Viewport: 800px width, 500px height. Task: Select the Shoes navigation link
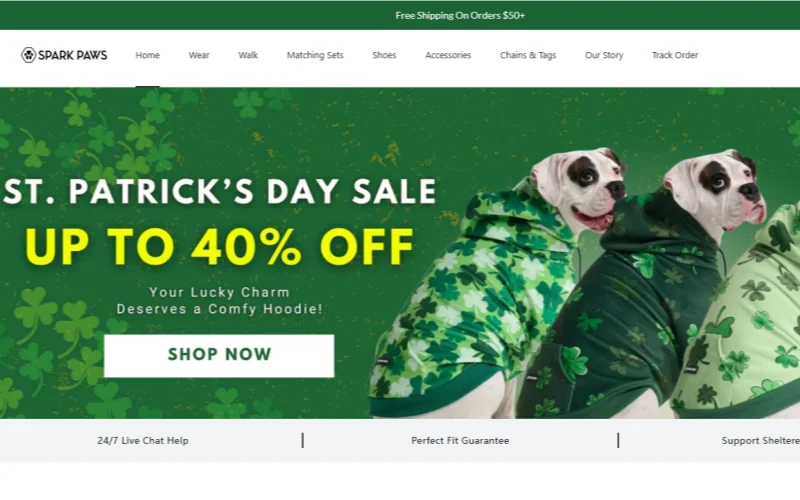click(x=384, y=55)
